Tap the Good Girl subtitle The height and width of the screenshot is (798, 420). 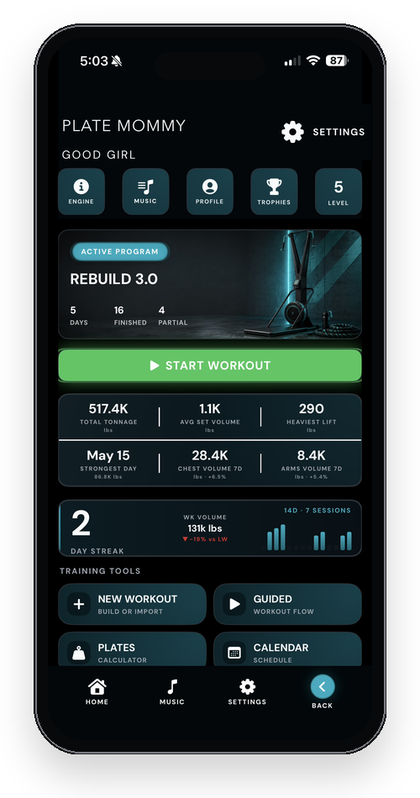99,155
